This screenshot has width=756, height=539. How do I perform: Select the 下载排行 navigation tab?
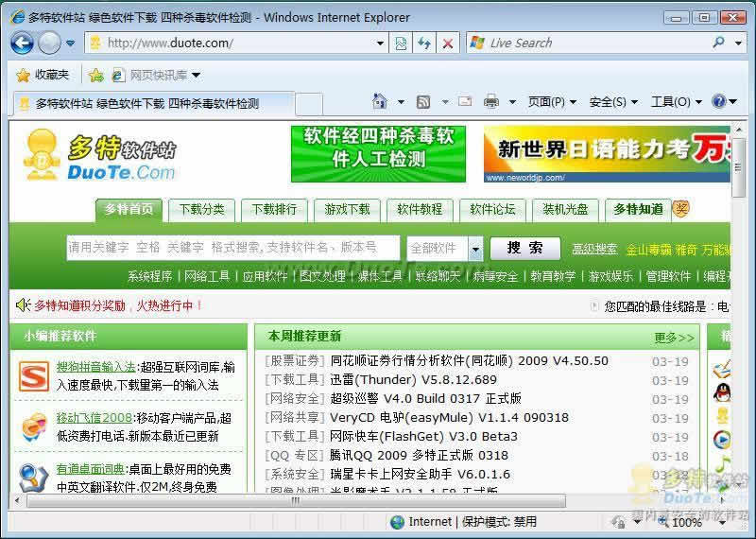coord(274,209)
